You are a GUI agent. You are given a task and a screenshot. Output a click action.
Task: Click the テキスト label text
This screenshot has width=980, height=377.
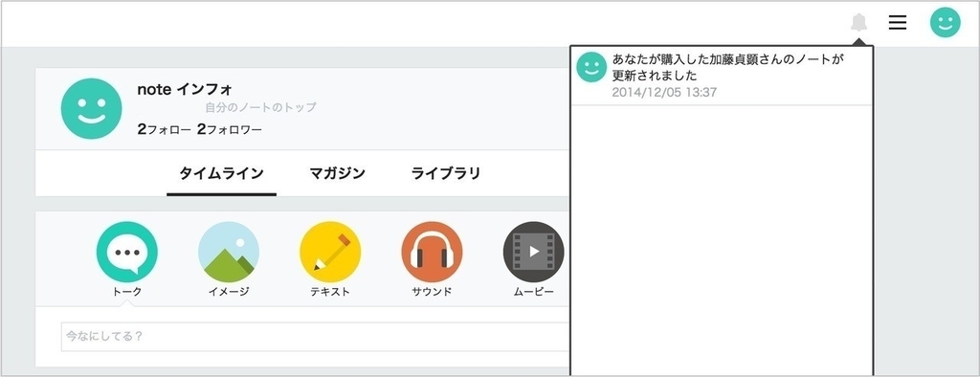tap(330, 291)
